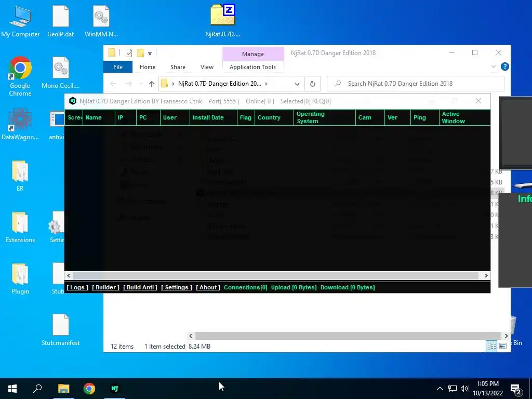Expand the address bar history dropdown

click(297, 84)
